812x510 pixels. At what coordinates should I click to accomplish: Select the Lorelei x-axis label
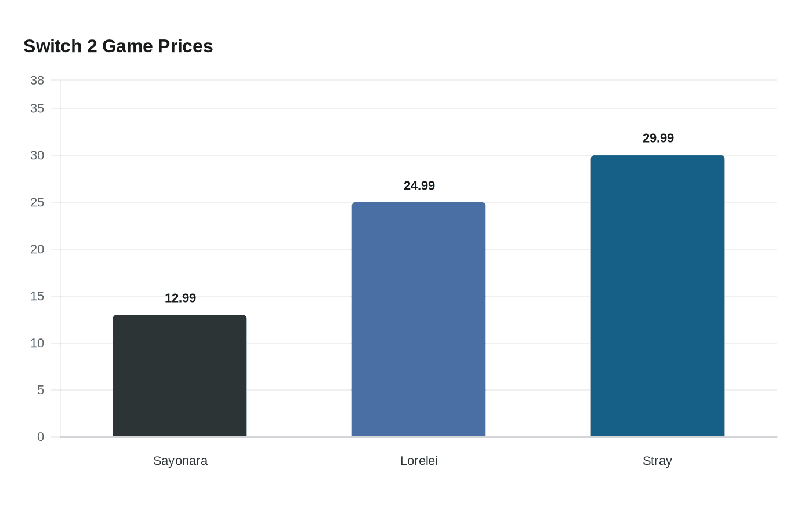[x=419, y=461]
